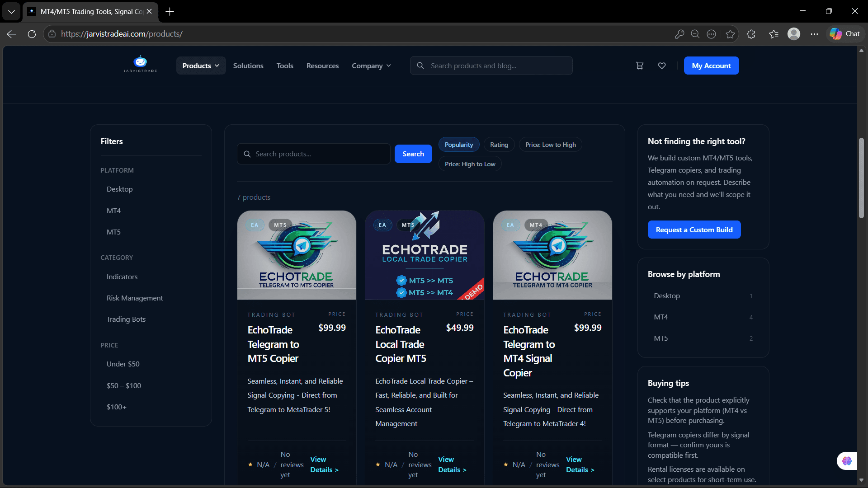View site information lock icon
Screen dimensions: 868x488
pyautogui.click(x=52, y=34)
